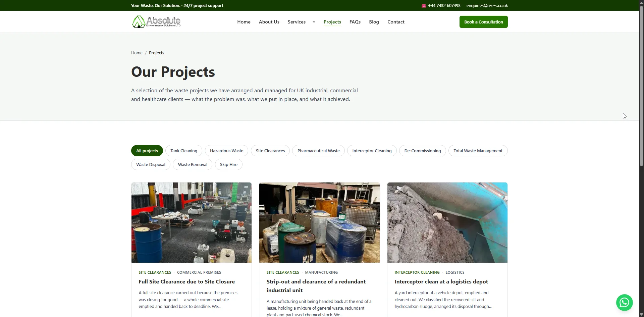This screenshot has width=644, height=317.
Task: Click the scrollbar down arrow
Action: coord(641,314)
